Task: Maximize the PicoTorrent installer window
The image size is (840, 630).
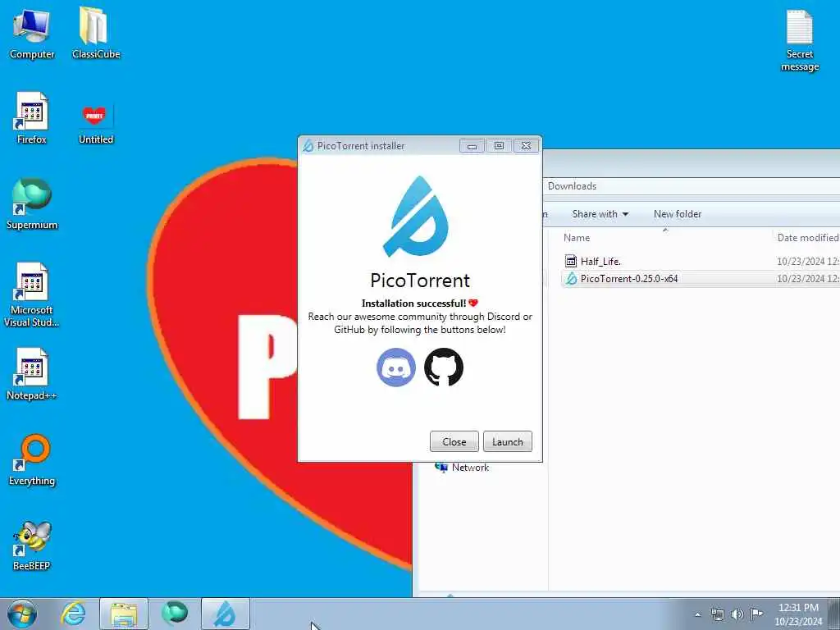Action: click(499, 146)
